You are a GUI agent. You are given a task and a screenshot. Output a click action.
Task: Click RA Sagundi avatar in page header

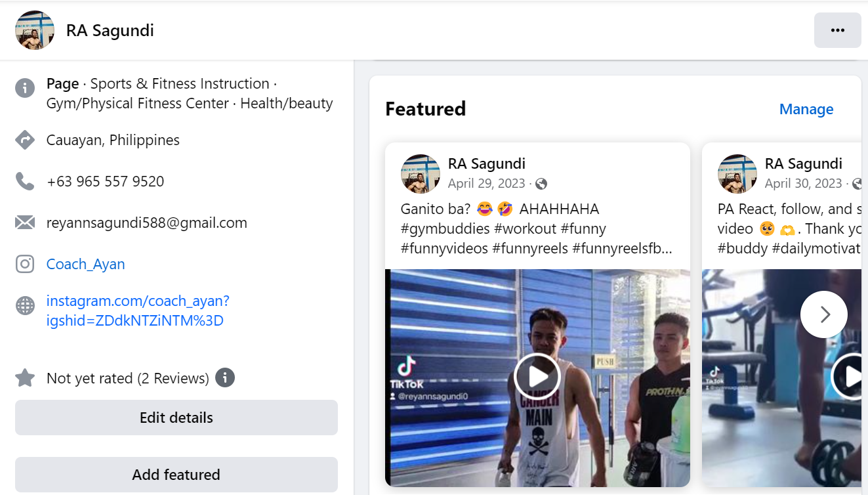point(35,30)
